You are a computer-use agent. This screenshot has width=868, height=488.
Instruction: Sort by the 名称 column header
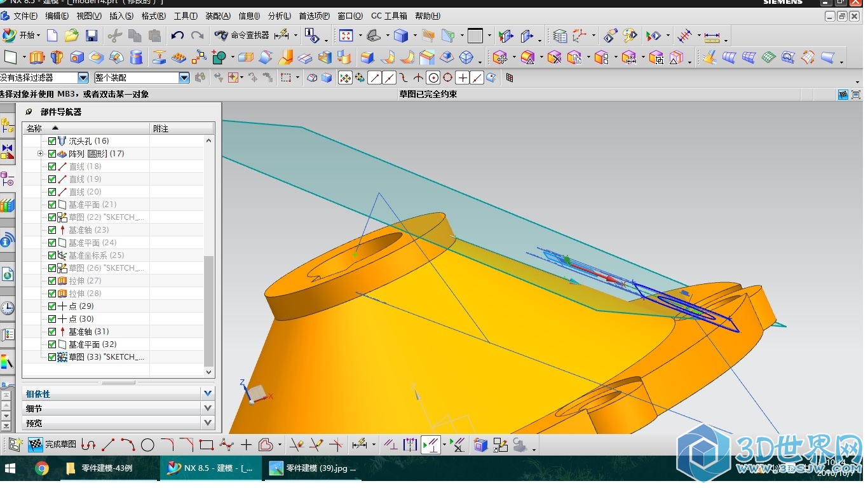pos(86,128)
